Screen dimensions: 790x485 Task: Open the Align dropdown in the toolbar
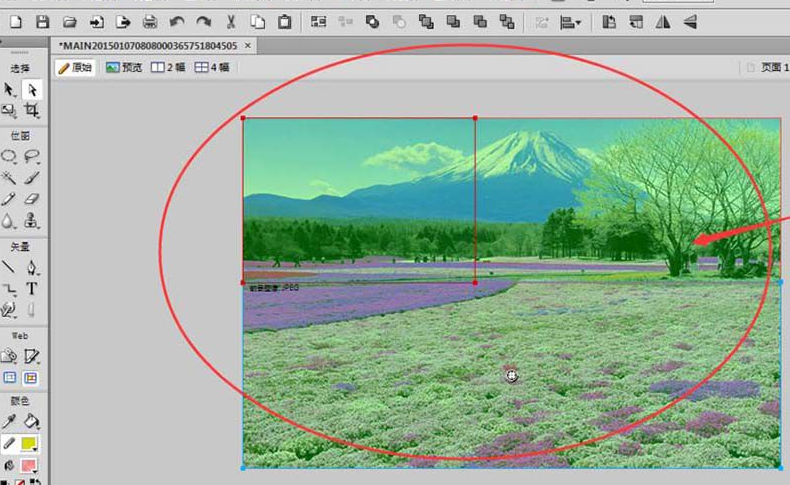pos(570,21)
